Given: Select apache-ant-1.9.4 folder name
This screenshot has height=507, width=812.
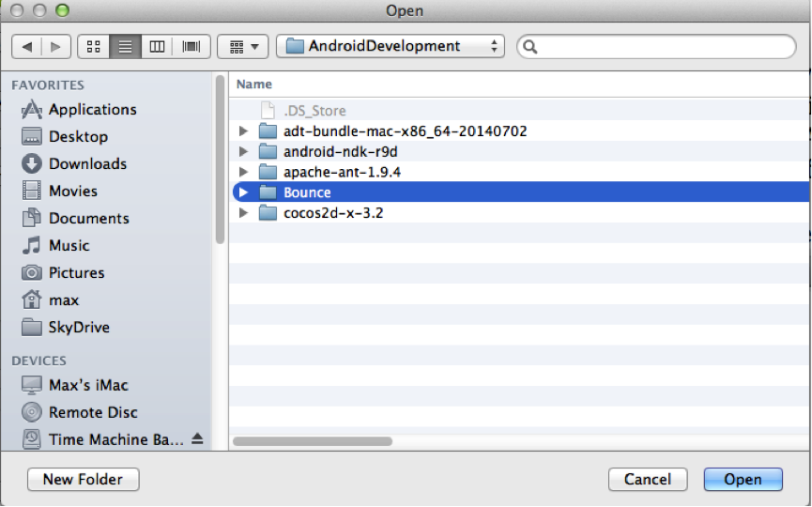Looking at the screenshot, I should point(342,172).
